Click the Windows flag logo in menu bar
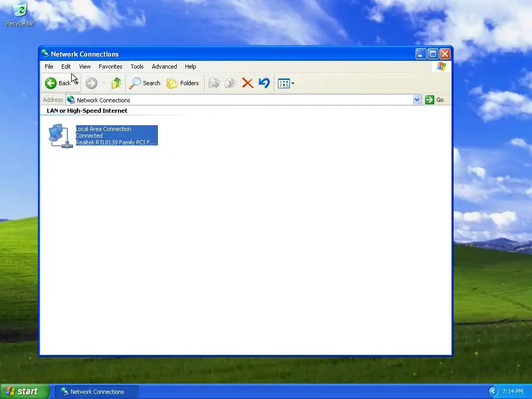 coord(442,66)
